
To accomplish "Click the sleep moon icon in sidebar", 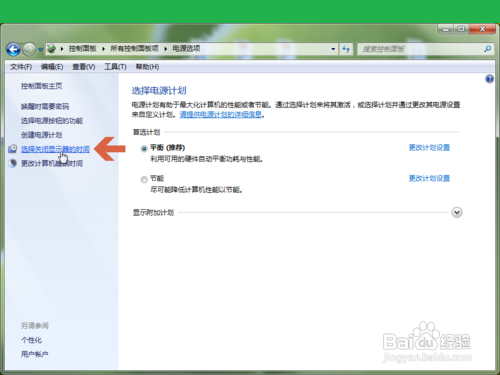I will pos(13,163).
